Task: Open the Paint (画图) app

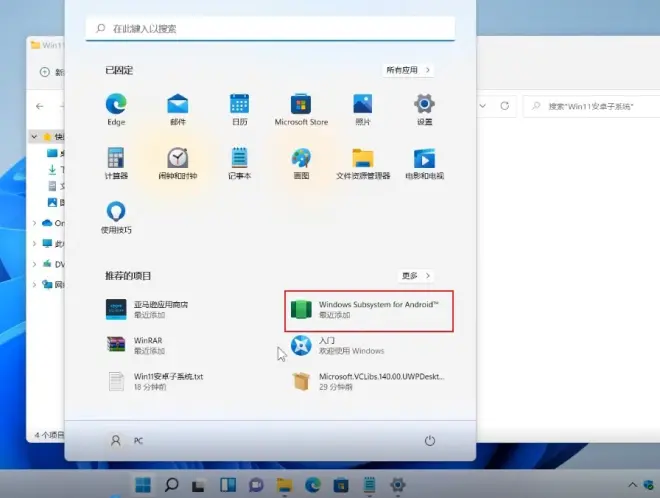Action: point(301,163)
